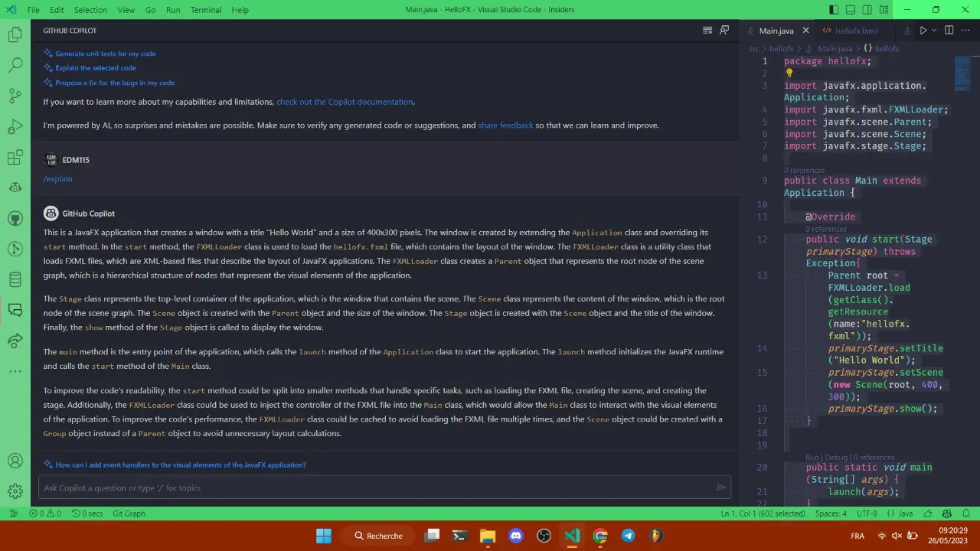Open editor More Actions ellipsis
Image resolution: width=980 pixels, height=551 pixels.
[x=966, y=31]
